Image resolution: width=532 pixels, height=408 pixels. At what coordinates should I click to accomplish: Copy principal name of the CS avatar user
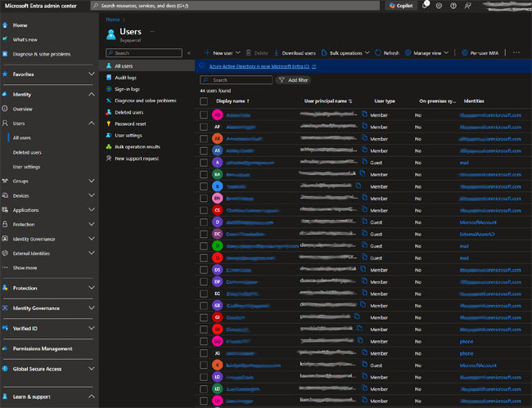click(364, 209)
